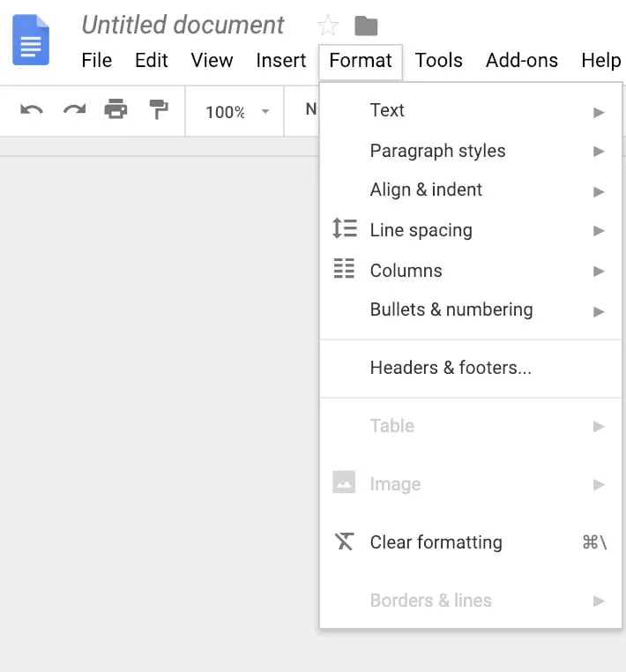Click the Line spacing icon in the menu
Screen dimensions: 626x672
click(345, 228)
